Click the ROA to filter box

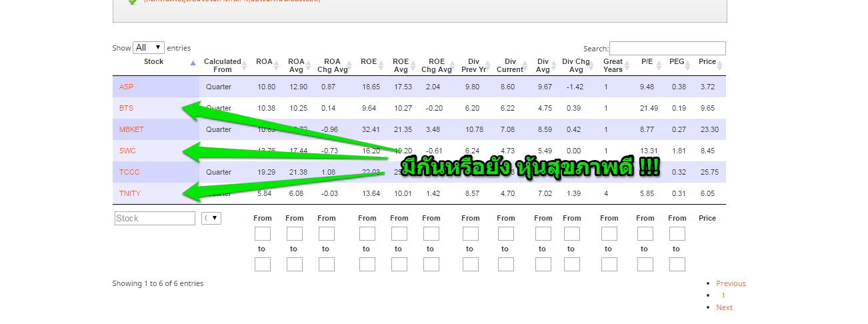click(263, 265)
